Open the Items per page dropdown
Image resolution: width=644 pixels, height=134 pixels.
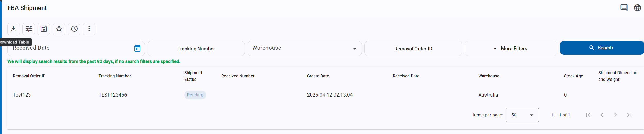point(522,115)
